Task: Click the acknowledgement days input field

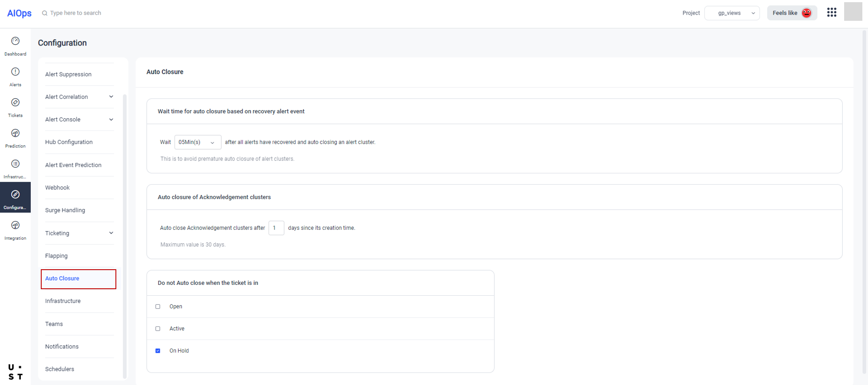Action: (276, 228)
